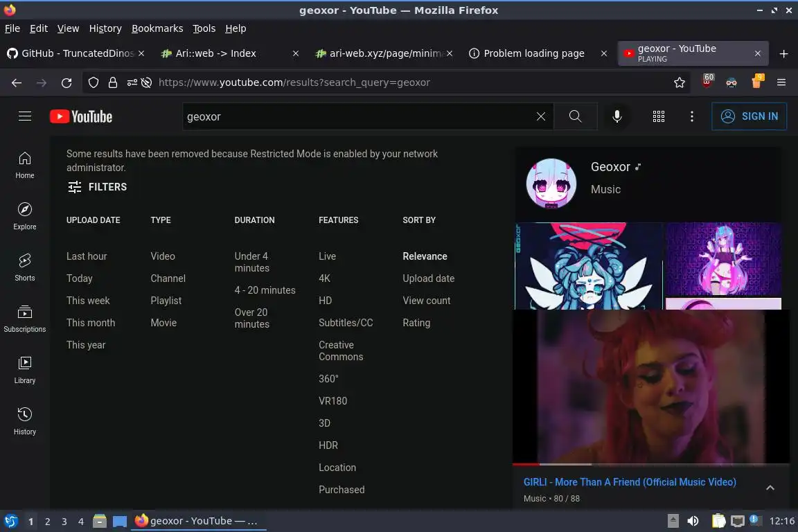Viewport: 798px width, 532px height.
Task: Open GIRLI - More Than A Friend video link
Action: 630,482
